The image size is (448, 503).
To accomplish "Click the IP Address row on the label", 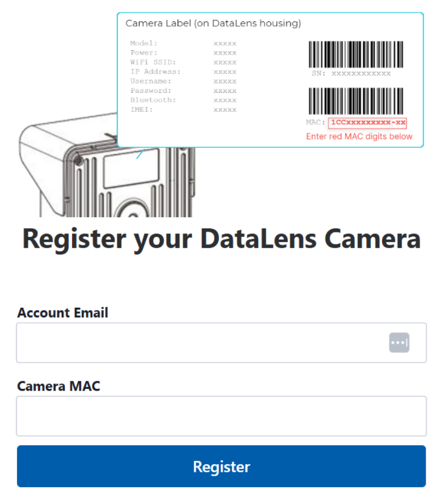I will pyautogui.click(x=183, y=71).
